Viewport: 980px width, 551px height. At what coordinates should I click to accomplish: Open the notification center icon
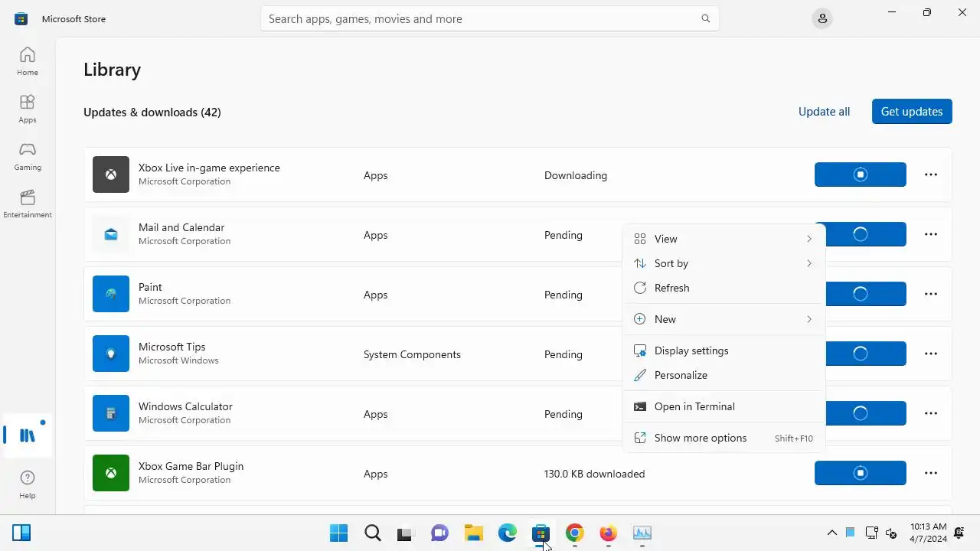[959, 533]
